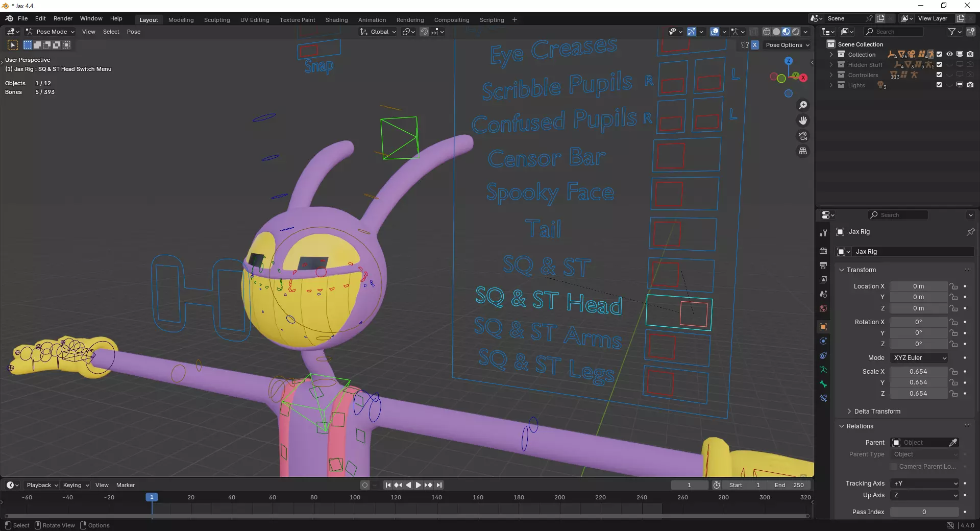The image size is (980, 531).
Task: Click the pan view hand gizmo
Action: pyautogui.click(x=803, y=120)
